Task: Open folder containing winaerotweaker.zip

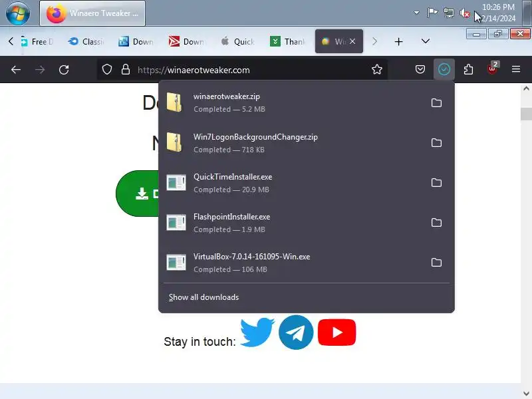Action: (436, 103)
